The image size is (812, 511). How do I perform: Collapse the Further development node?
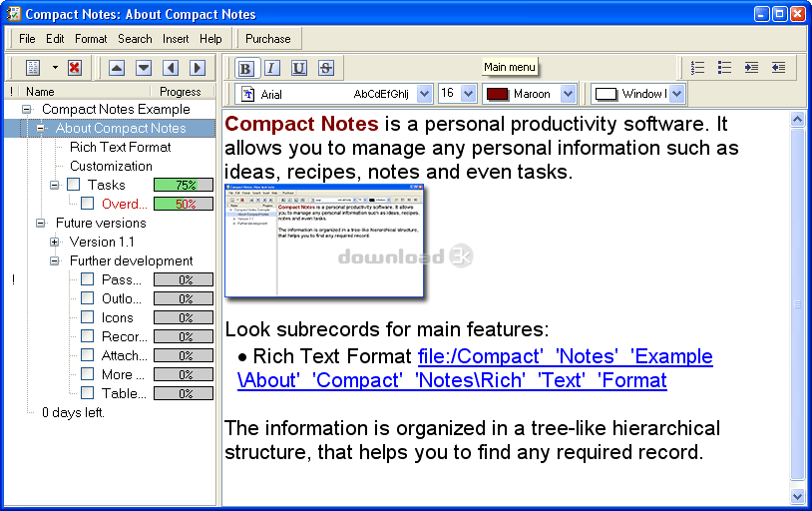[x=55, y=260]
